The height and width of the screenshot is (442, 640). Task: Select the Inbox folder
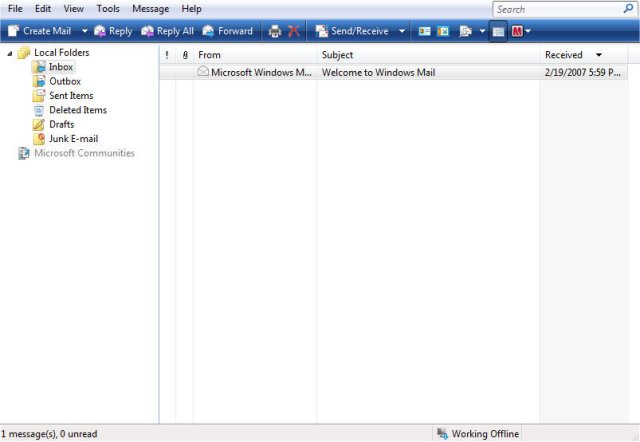tap(54, 67)
